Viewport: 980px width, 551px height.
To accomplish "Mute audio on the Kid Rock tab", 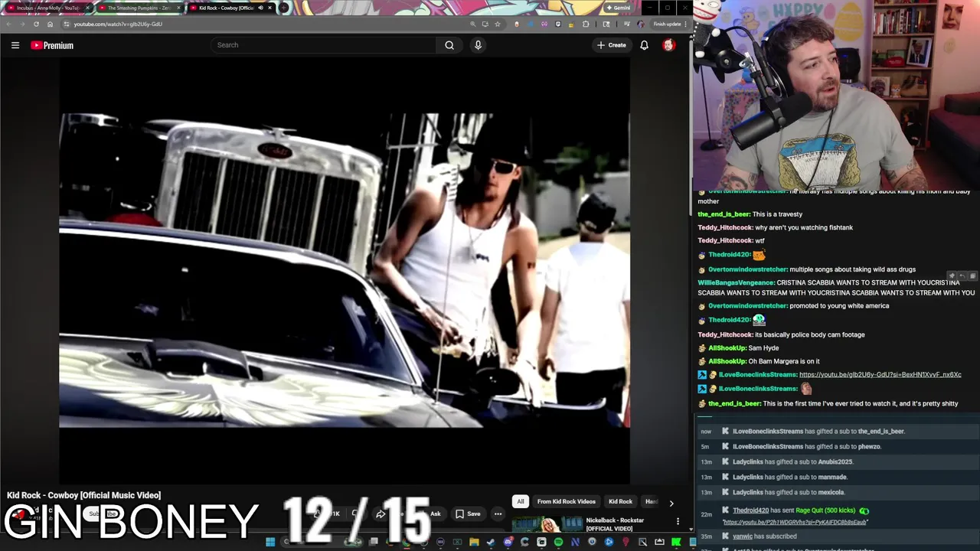I will [x=260, y=8].
